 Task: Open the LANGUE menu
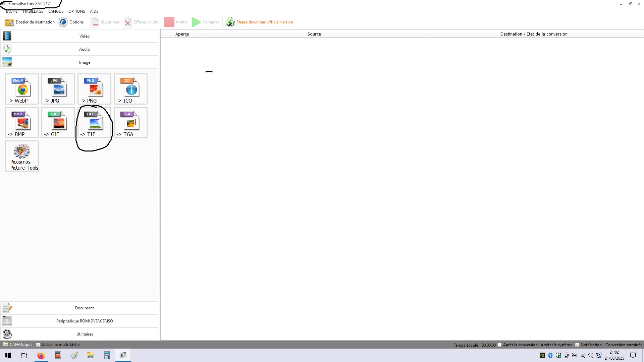(56, 11)
